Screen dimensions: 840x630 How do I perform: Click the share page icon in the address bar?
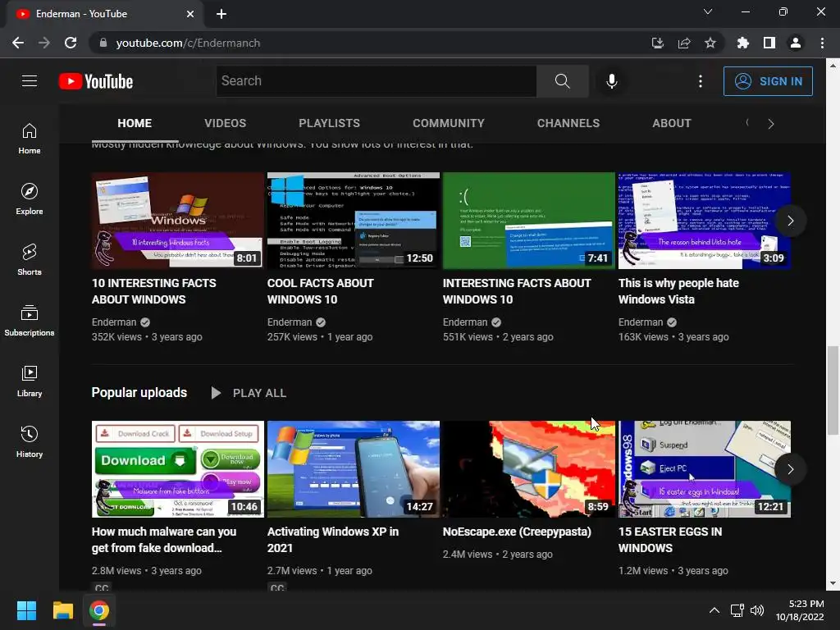pos(684,43)
